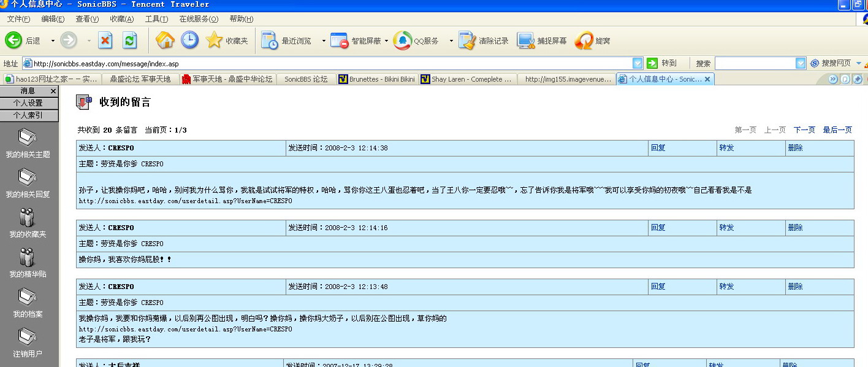This screenshot has height=367, width=868.
Task: Click the green Back arrow button
Action: click(x=14, y=41)
